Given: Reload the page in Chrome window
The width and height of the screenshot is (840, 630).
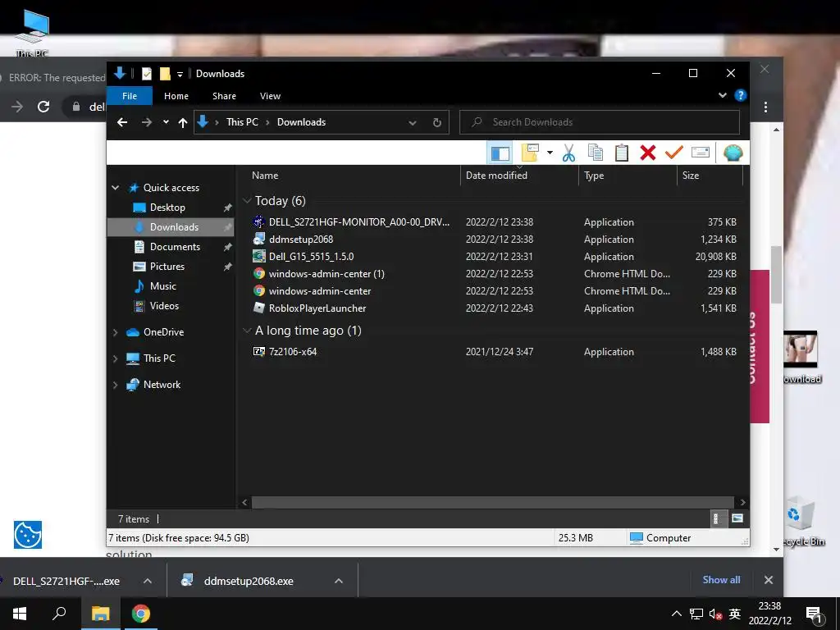Looking at the screenshot, I should (x=43, y=107).
